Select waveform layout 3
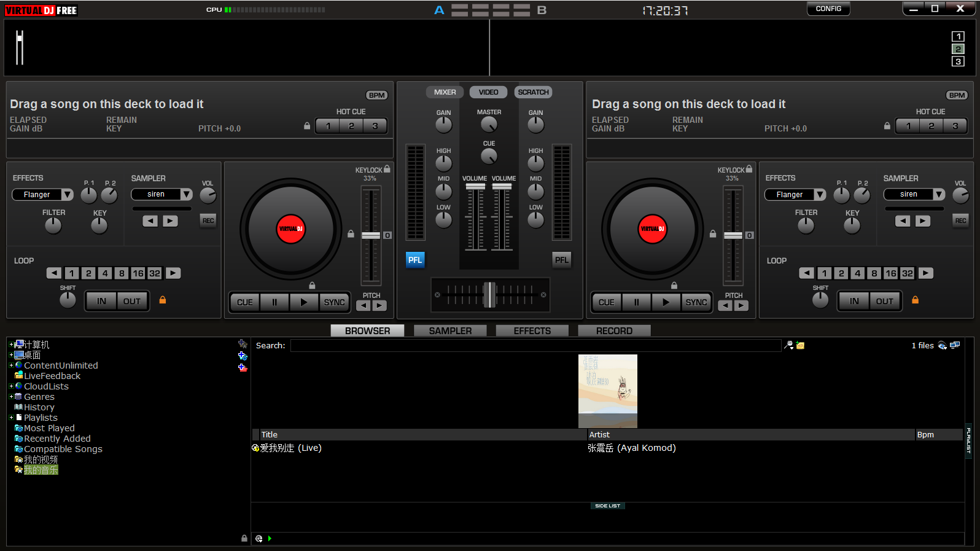Viewport: 980px width, 551px height. point(958,61)
